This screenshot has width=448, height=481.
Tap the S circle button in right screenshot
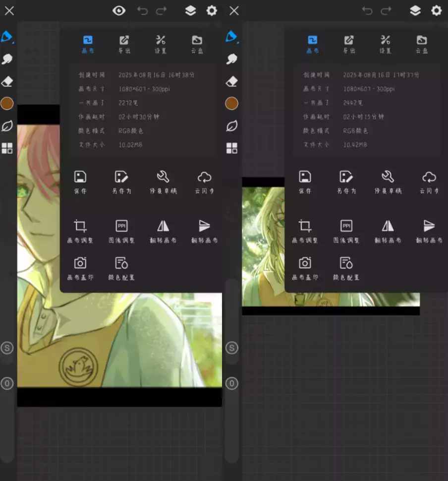232,348
